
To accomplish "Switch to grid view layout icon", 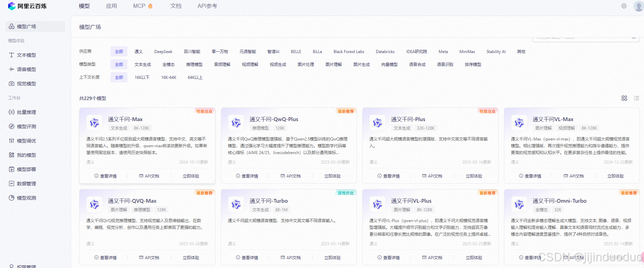I will coord(624,98).
